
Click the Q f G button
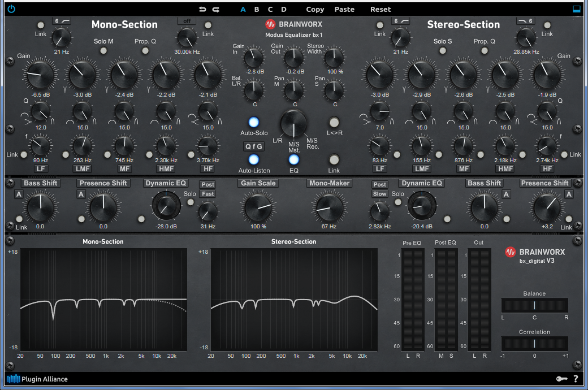pyautogui.click(x=254, y=146)
